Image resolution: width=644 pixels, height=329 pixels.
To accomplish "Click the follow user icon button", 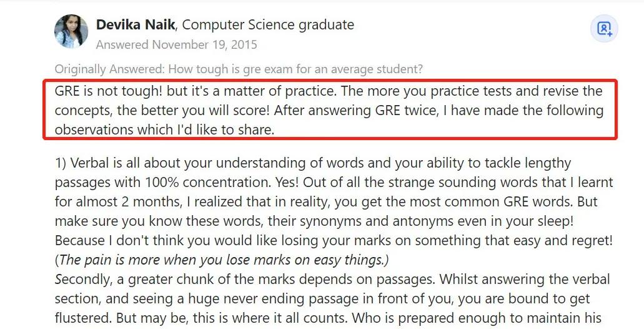I will tap(604, 29).
